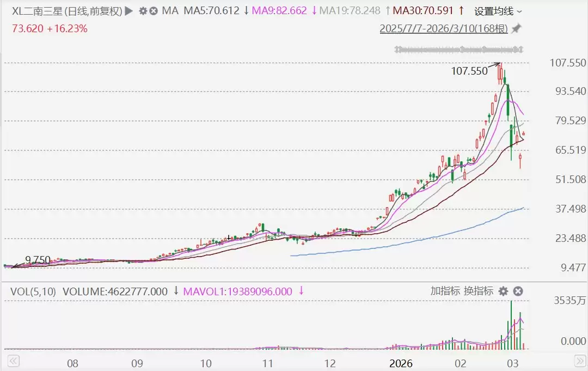Pin the date range with pushpin icon
The image size is (588, 371).
516,28
